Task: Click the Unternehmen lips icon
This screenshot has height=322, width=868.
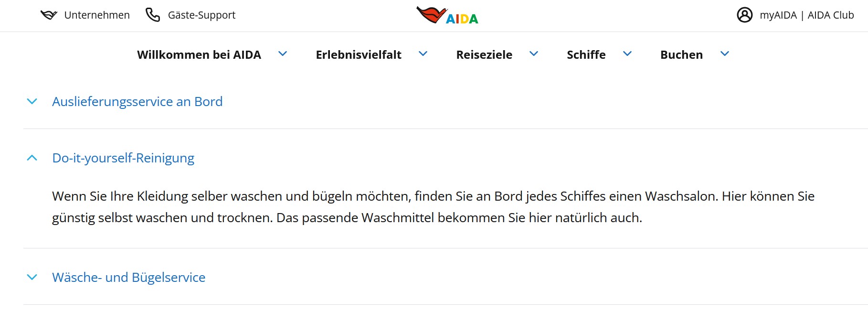Action: click(x=49, y=15)
